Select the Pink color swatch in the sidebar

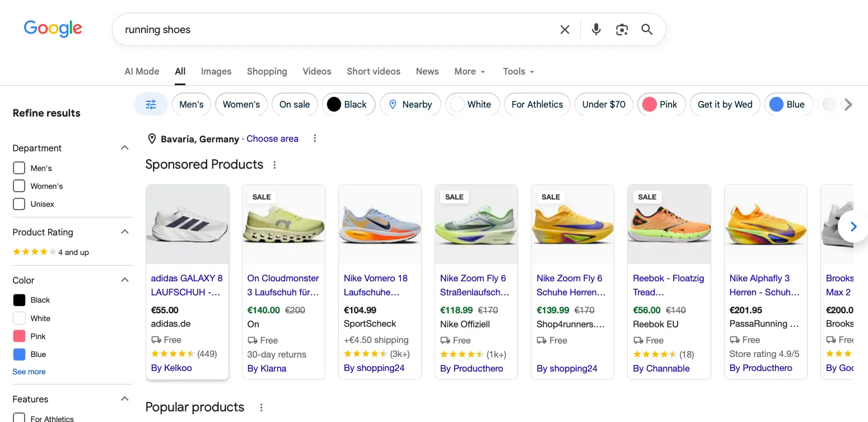[x=19, y=336]
